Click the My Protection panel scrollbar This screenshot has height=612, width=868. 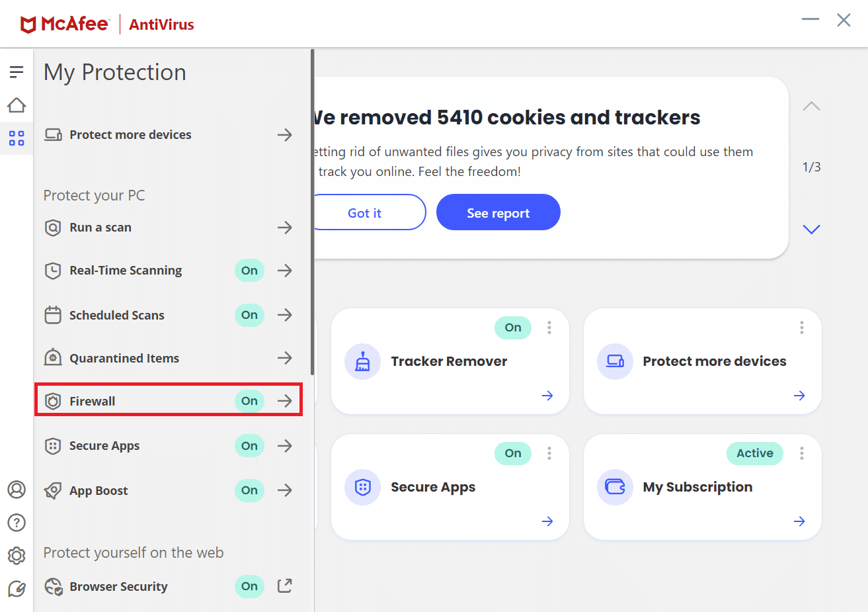pos(312,212)
